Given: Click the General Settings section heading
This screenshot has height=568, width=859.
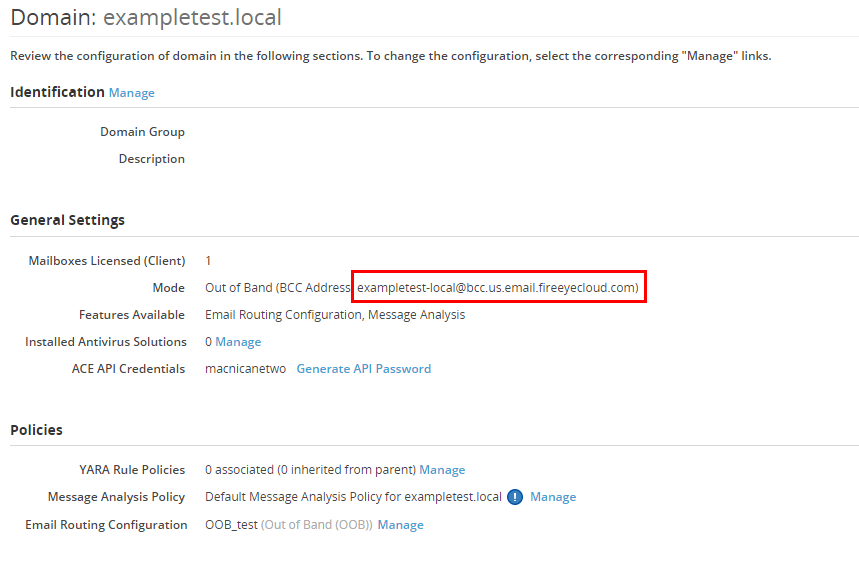Looking at the screenshot, I should tap(67, 220).
